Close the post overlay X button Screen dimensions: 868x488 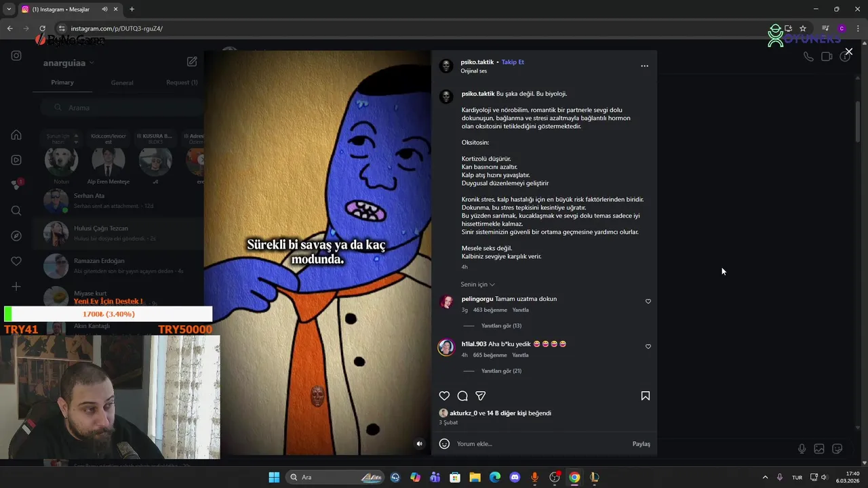[x=848, y=52]
